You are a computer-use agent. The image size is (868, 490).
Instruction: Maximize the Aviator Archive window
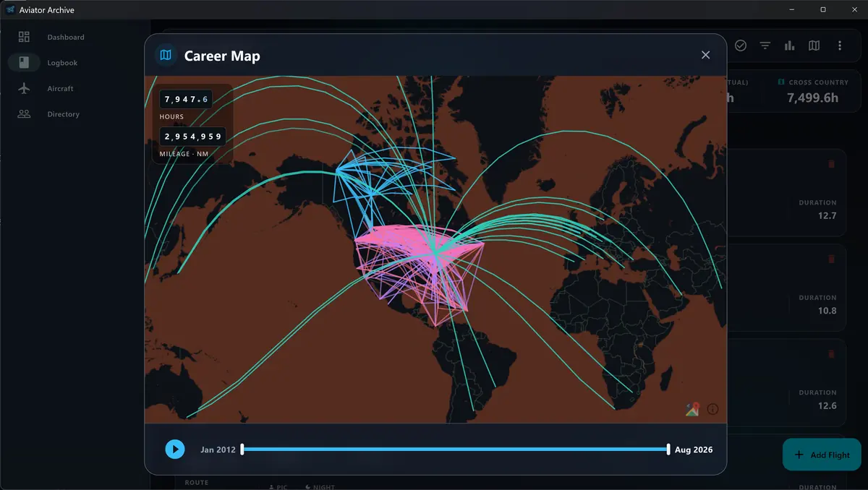823,9
